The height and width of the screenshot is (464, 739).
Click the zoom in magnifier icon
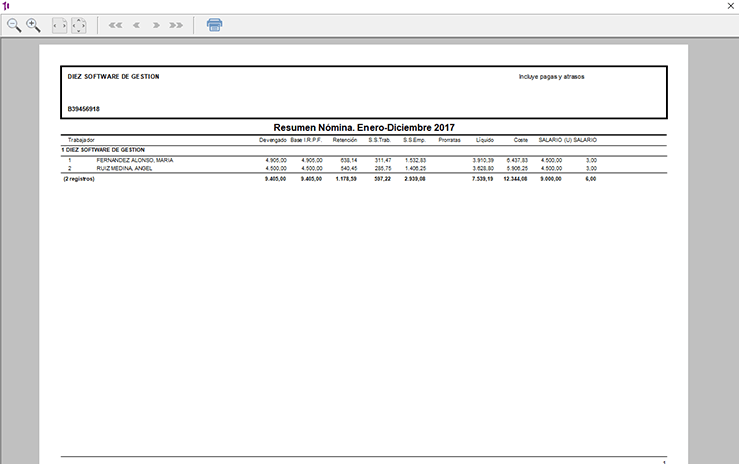(x=33, y=25)
